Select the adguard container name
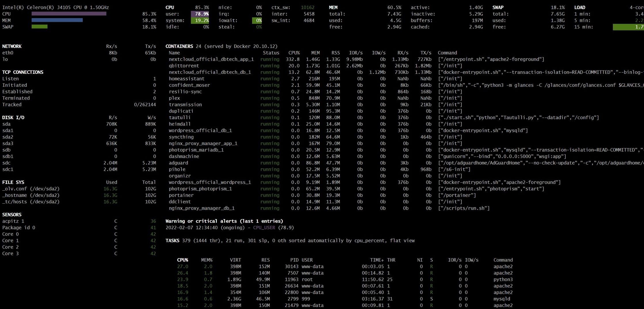 [178, 163]
